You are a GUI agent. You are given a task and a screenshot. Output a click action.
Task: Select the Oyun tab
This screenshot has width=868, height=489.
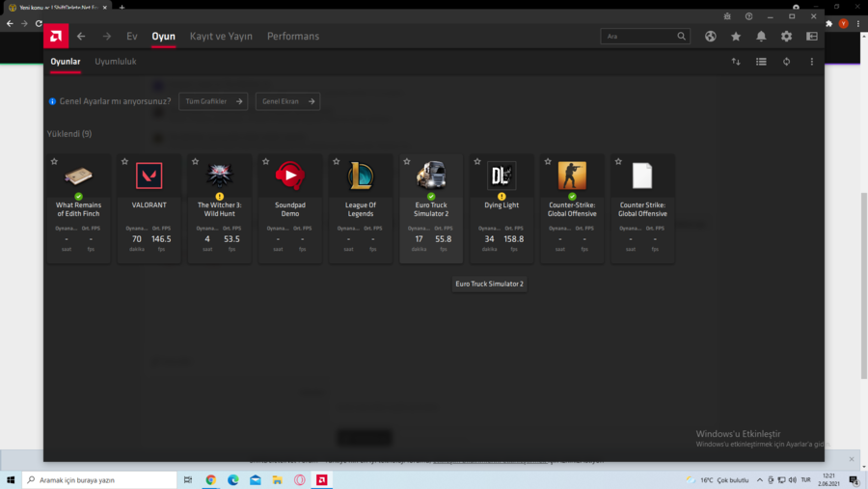click(x=163, y=36)
